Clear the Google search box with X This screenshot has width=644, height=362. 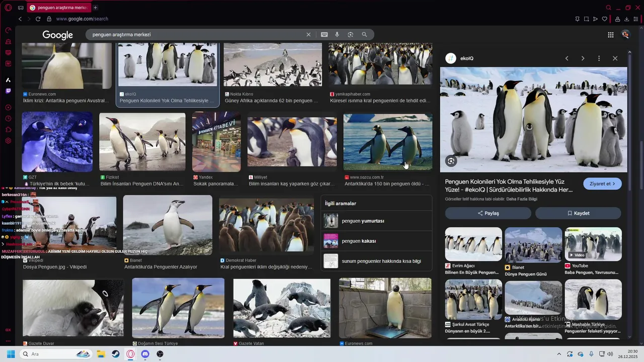[x=308, y=35]
